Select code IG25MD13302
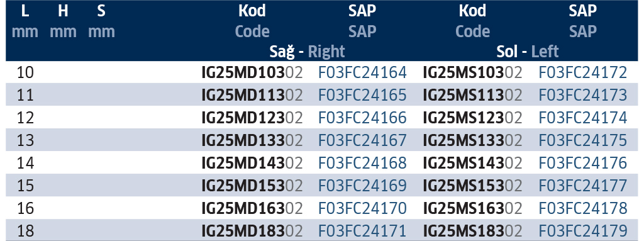This screenshot has width=644, height=241. pyautogui.click(x=252, y=141)
